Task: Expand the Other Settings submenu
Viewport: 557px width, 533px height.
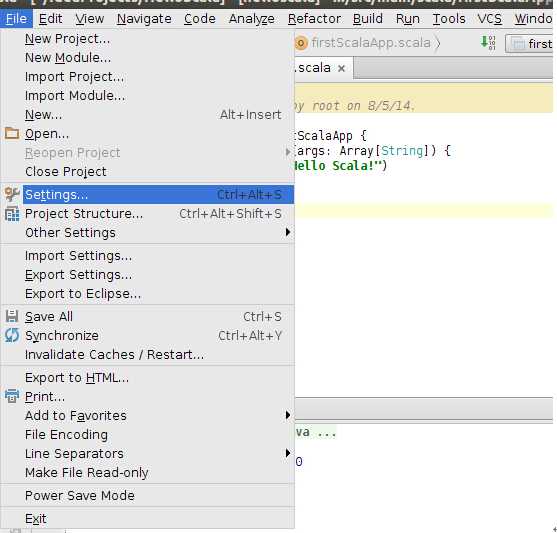Action: click(288, 232)
